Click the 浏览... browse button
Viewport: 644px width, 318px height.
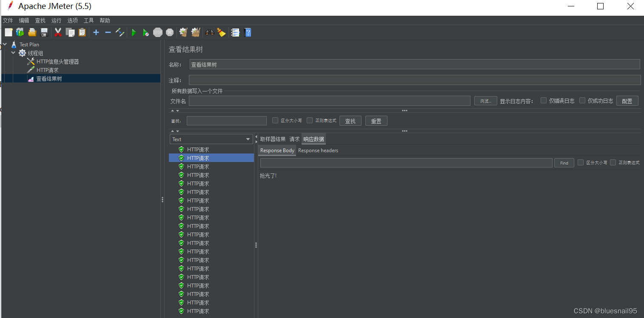(486, 101)
